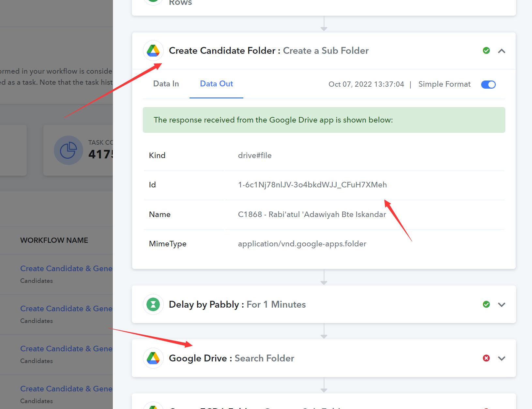This screenshot has width=532, height=409.
Task: Click the Kind field label
Action: pyautogui.click(x=157, y=155)
